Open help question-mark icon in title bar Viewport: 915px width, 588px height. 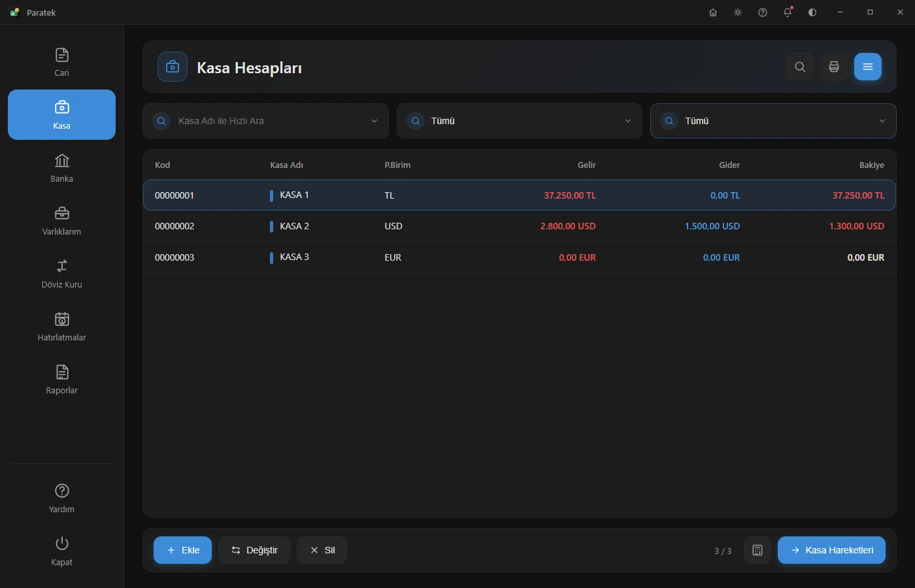(x=763, y=12)
